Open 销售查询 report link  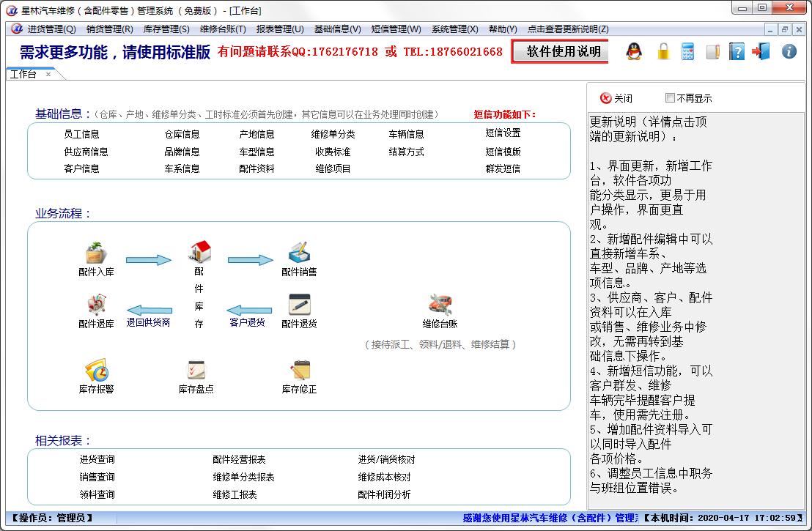point(97,478)
